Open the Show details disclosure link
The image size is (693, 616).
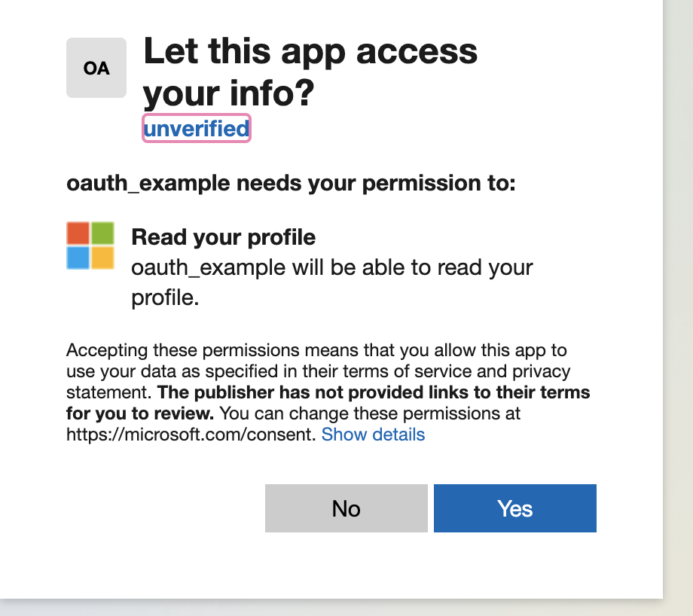pyautogui.click(x=373, y=435)
